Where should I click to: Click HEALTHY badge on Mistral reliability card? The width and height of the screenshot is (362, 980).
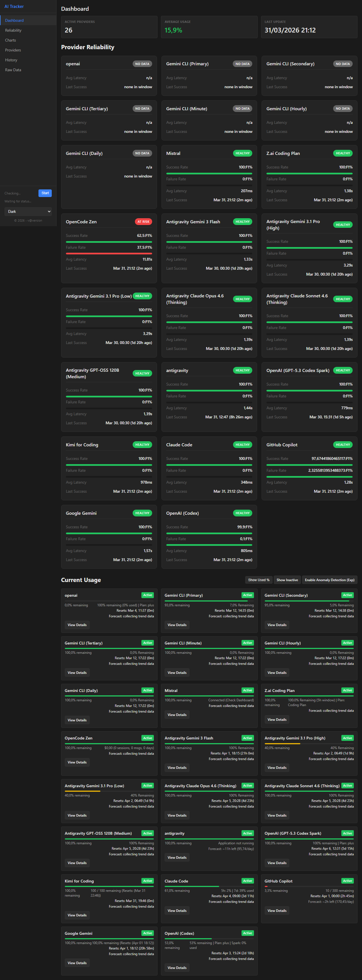tap(242, 153)
